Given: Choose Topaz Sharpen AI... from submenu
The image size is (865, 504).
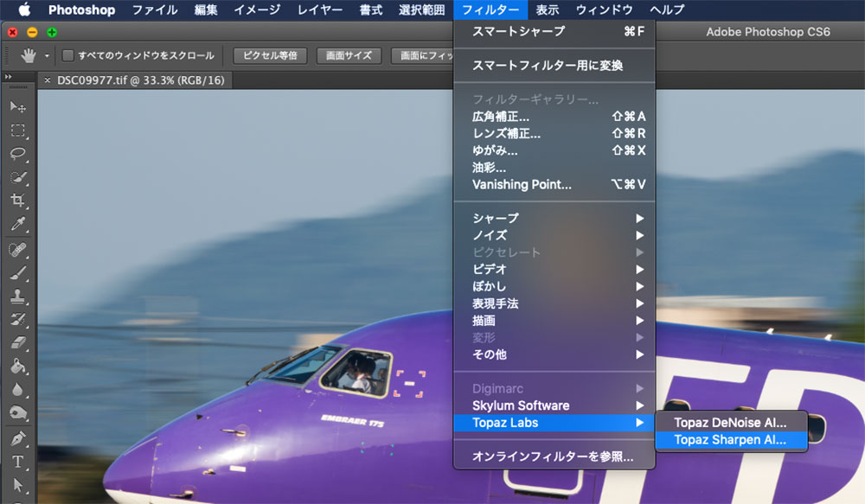Looking at the screenshot, I should pos(730,440).
